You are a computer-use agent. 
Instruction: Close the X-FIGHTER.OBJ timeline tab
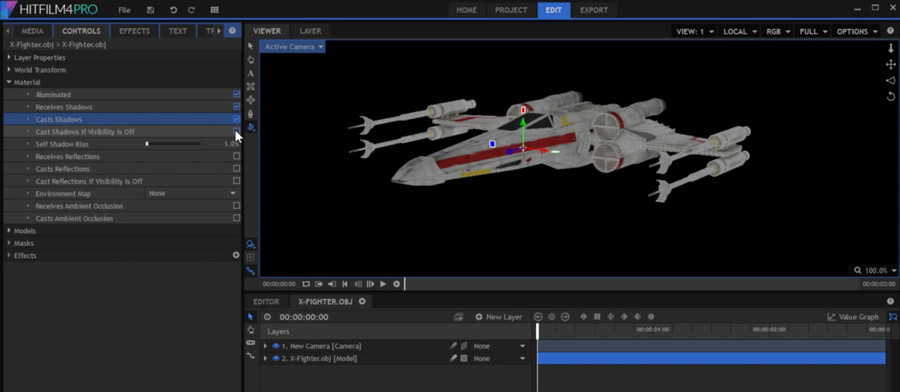(x=362, y=301)
